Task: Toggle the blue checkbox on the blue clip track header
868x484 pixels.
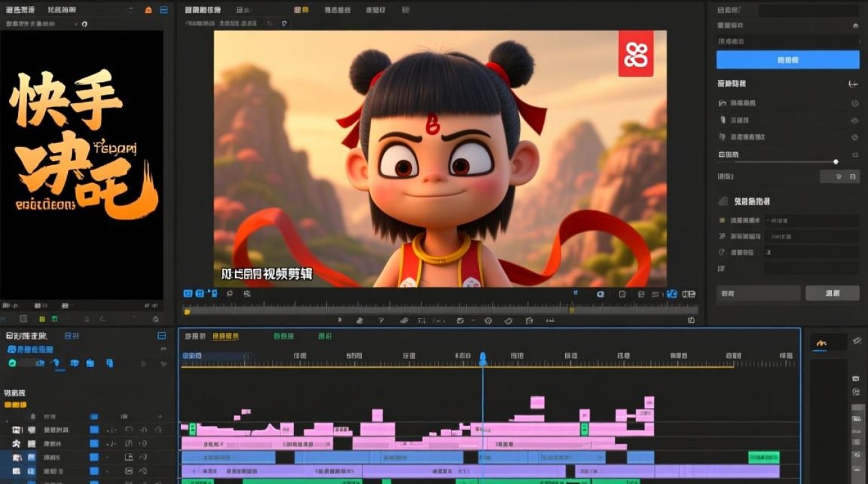Action: point(94,458)
